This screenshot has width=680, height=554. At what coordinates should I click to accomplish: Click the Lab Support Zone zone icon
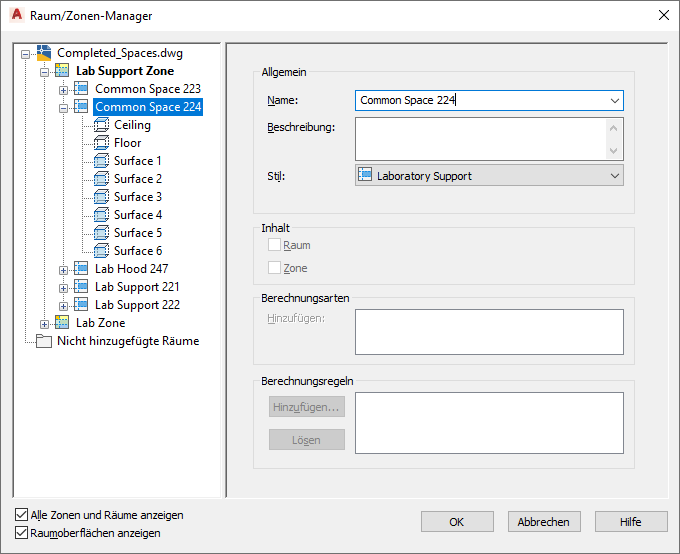(x=62, y=71)
